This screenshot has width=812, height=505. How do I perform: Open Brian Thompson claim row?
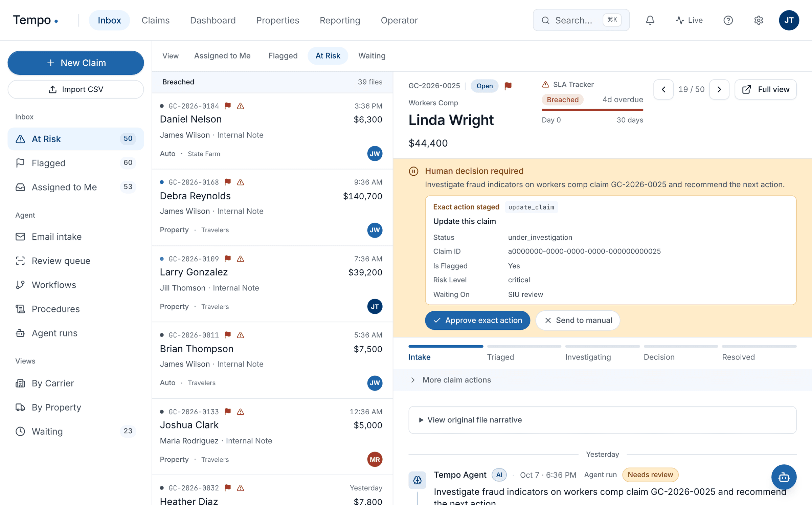point(272,360)
